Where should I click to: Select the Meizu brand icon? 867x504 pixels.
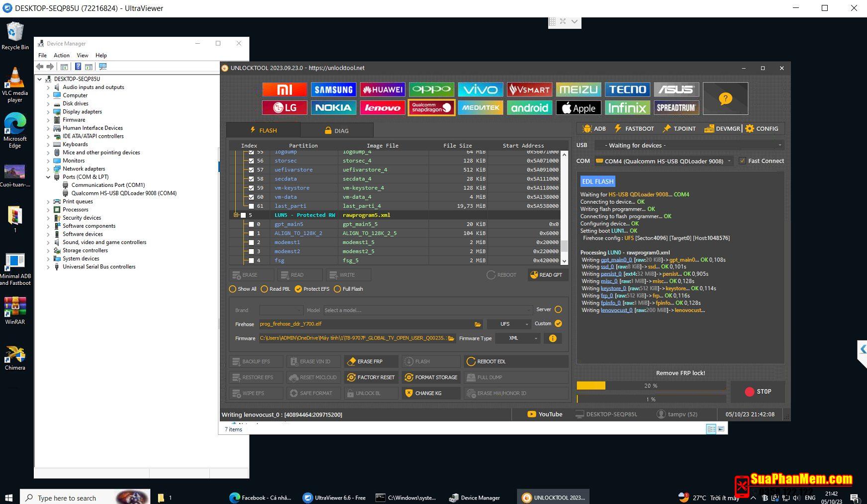tap(578, 89)
